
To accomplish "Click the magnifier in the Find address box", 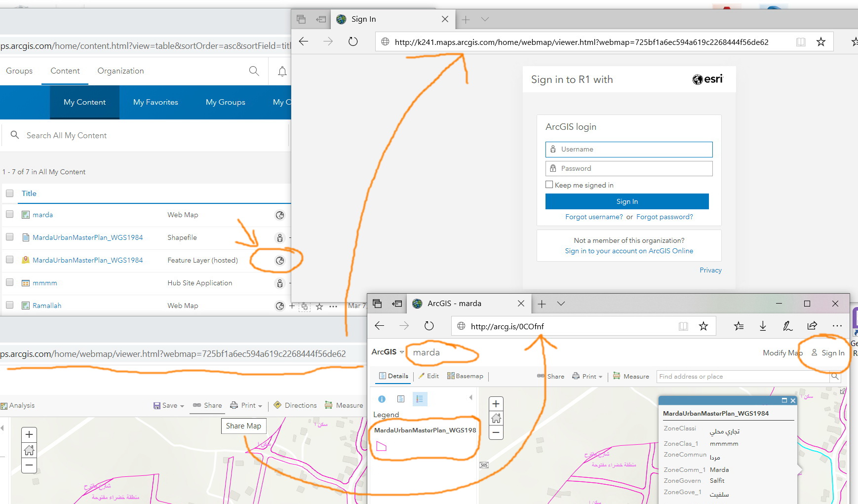I will tap(835, 376).
